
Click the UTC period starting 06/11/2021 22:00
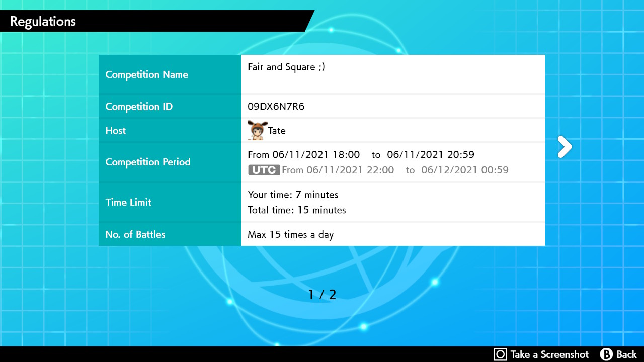tap(395, 170)
